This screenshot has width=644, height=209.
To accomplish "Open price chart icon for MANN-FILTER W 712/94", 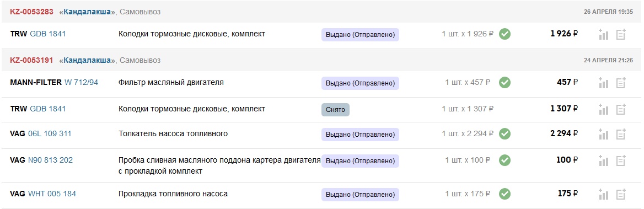I will [603, 83].
